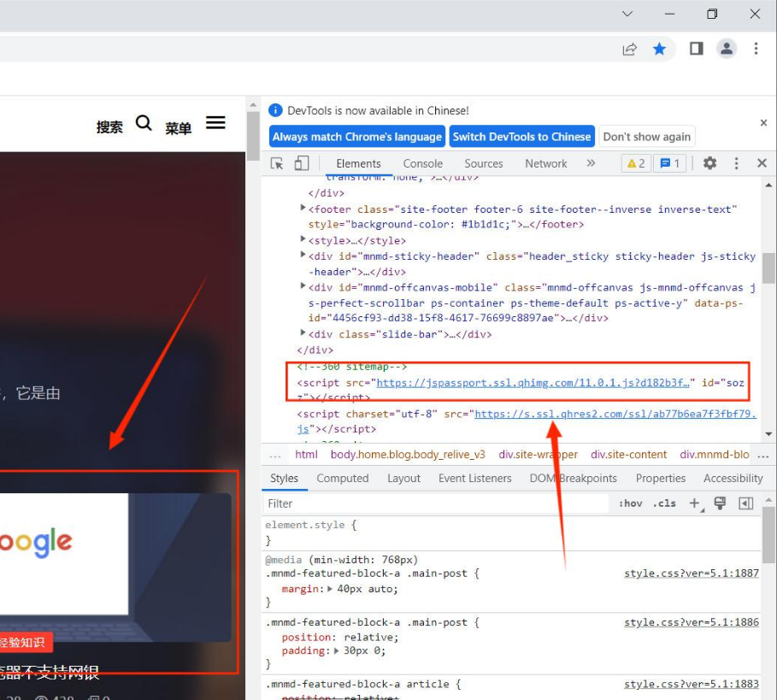Image resolution: width=777 pixels, height=700 pixels.
Task: Open Chrome three-dot menu
Action: click(x=756, y=49)
